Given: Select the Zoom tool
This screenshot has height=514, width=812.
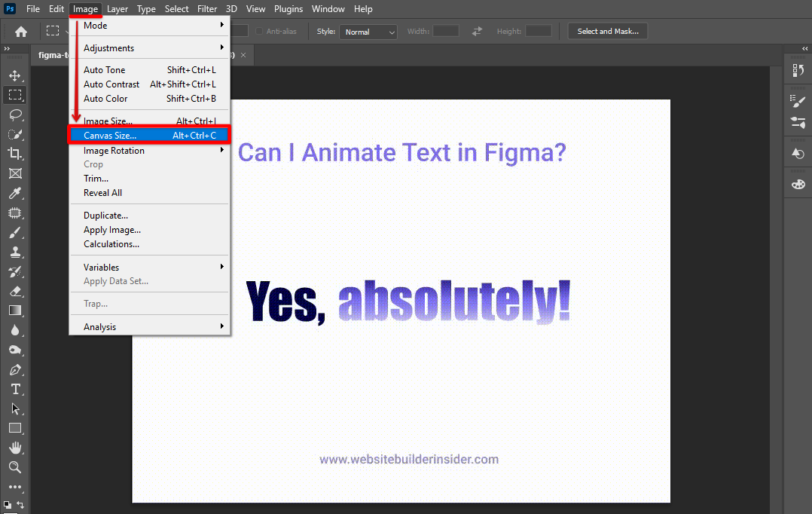Looking at the screenshot, I should (x=15, y=467).
